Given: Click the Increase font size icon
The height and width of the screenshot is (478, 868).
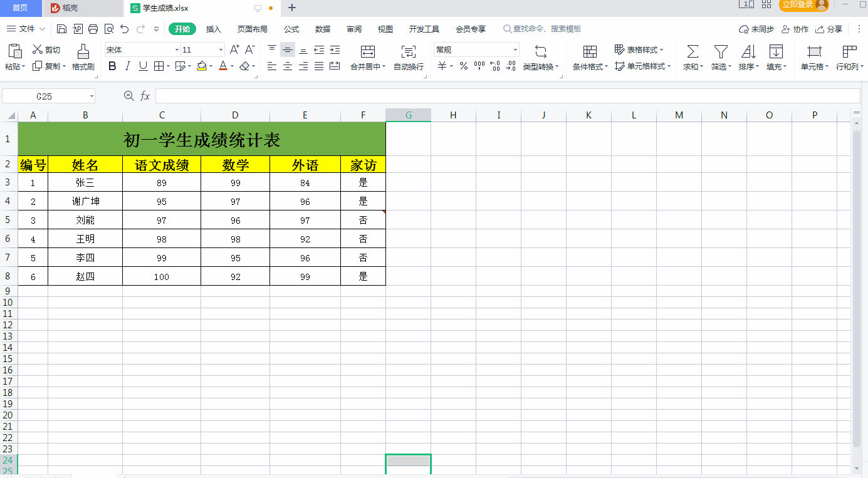Looking at the screenshot, I should pos(234,49).
